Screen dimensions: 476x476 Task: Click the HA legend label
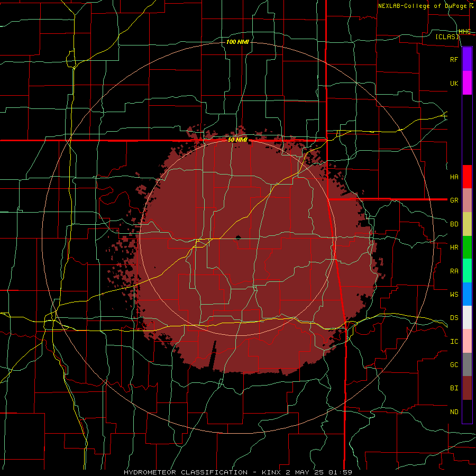(454, 177)
